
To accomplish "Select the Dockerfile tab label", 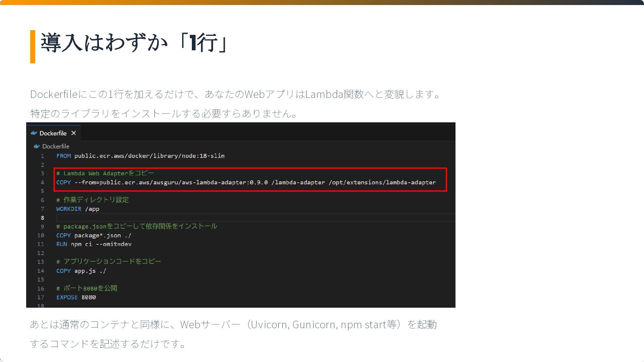I will pos(53,133).
